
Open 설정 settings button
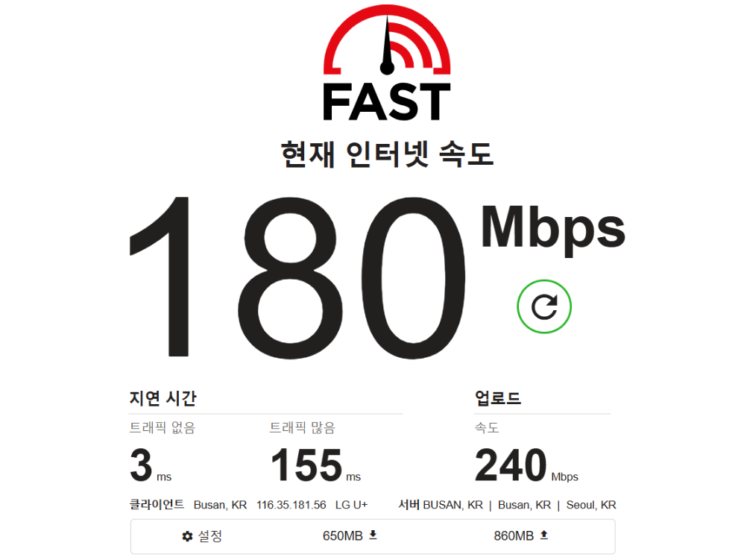tap(203, 536)
